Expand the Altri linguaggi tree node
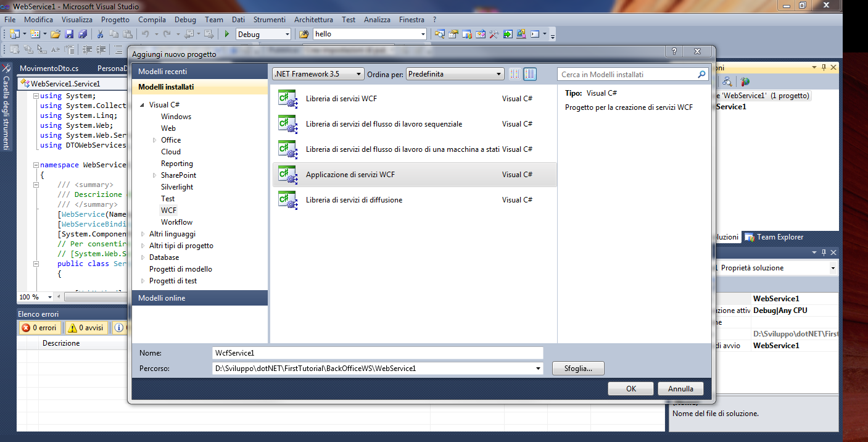The height and width of the screenshot is (442, 868). coord(143,234)
